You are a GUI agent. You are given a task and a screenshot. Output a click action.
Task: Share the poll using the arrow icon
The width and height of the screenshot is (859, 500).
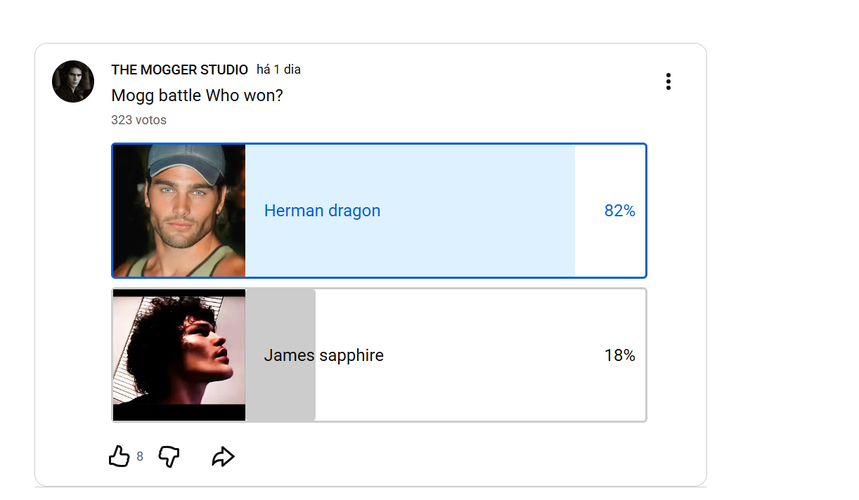223,457
